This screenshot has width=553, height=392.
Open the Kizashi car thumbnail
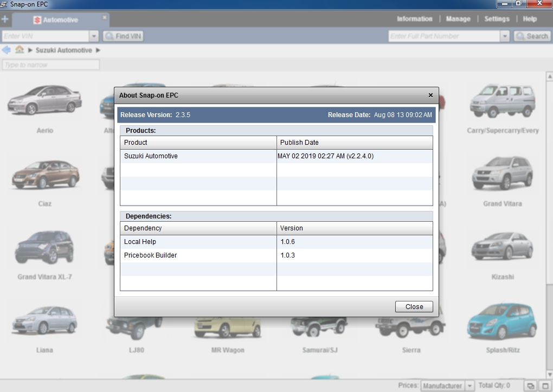(503, 246)
